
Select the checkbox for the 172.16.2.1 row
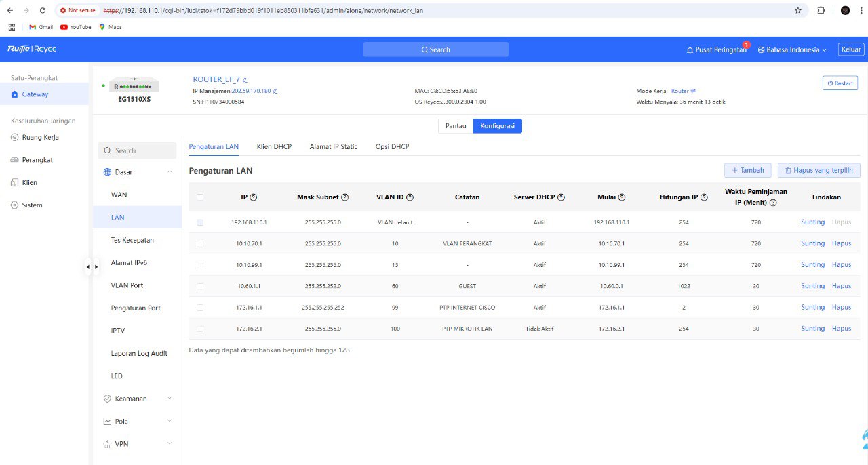pyautogui.click(x=199, y=329)
